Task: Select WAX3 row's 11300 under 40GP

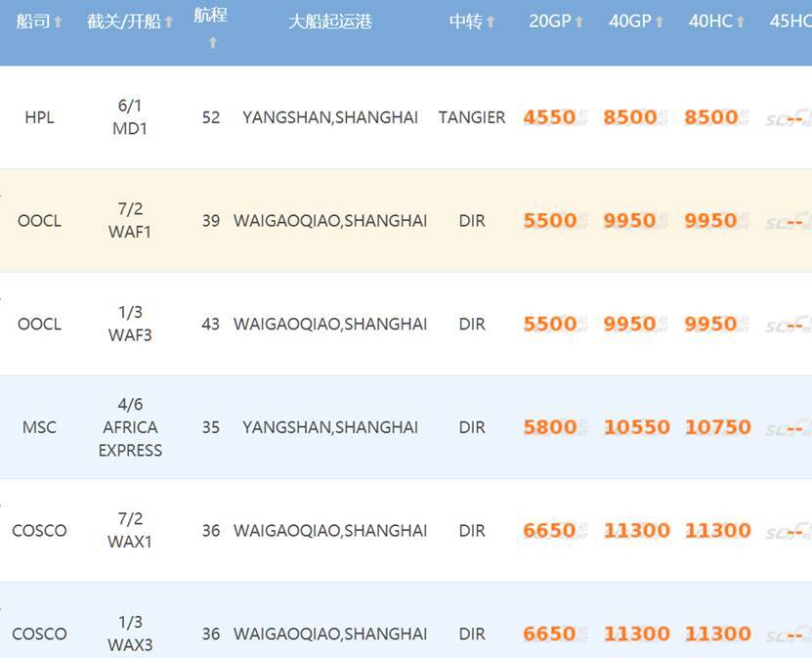Action: click(x=637, y=634)
